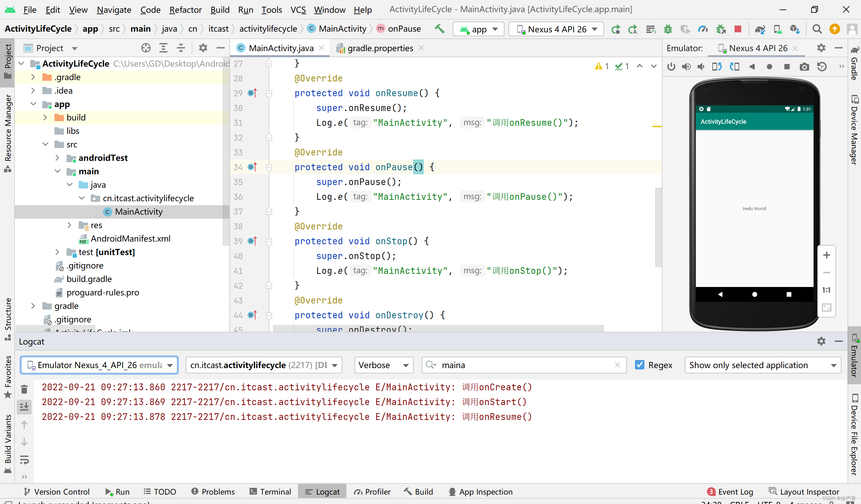Uncheck the Regex checkbox
The height and width of the screenshot is (504, 861).
pos(639,365)
